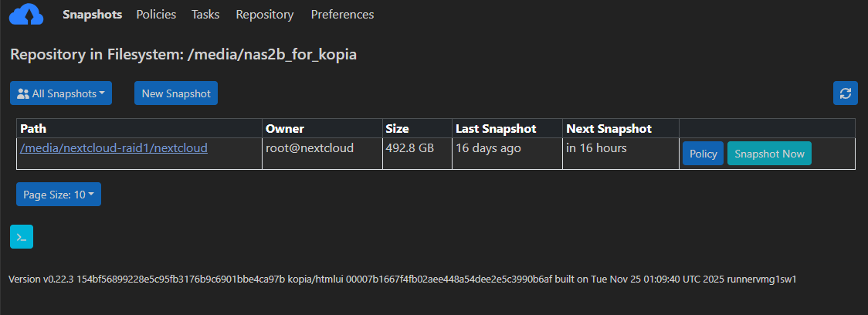Sort the table by Path column
868x315 pixels.
(x=33, y=128)
